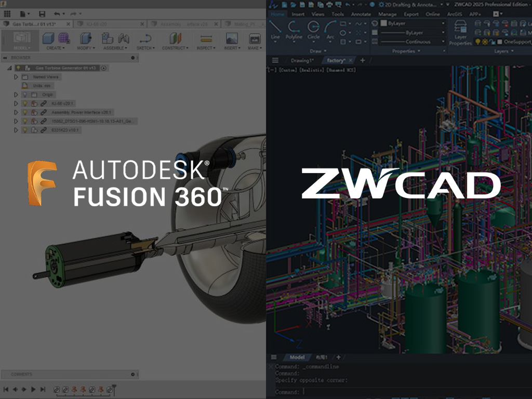
Task: Open the Annotate ribbon tab
Action: point(361,14)
